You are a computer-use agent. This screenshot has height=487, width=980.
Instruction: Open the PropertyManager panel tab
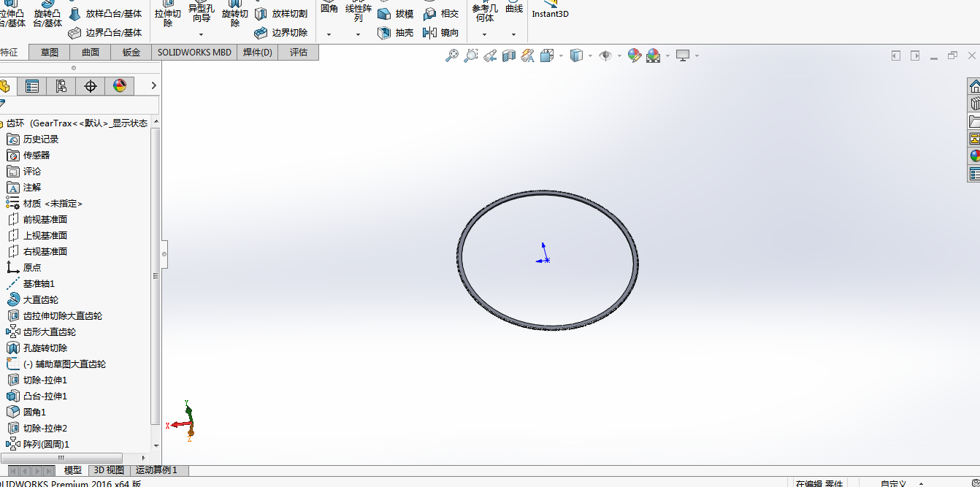click(32, 86)
